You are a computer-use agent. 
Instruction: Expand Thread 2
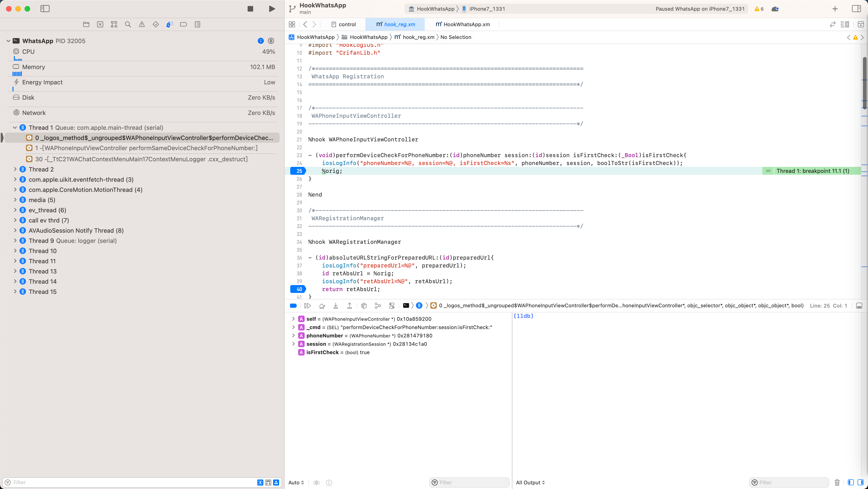tap(15, 169)
